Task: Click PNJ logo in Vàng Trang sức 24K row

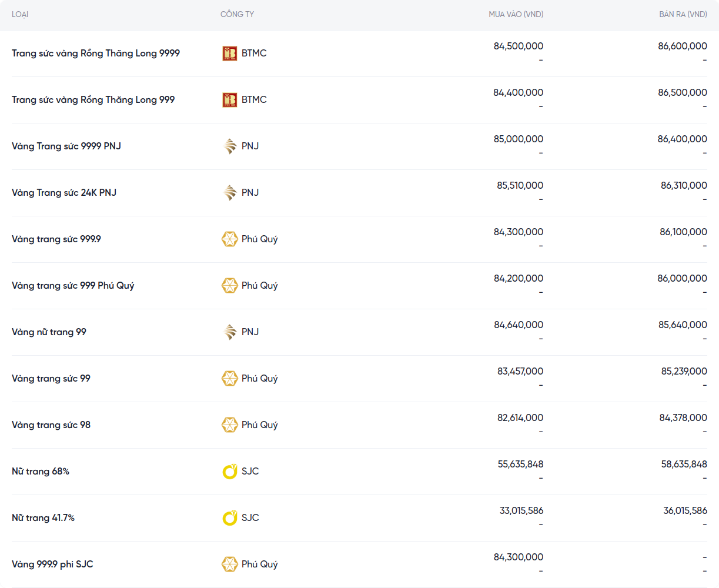Action: pos(229,193)
